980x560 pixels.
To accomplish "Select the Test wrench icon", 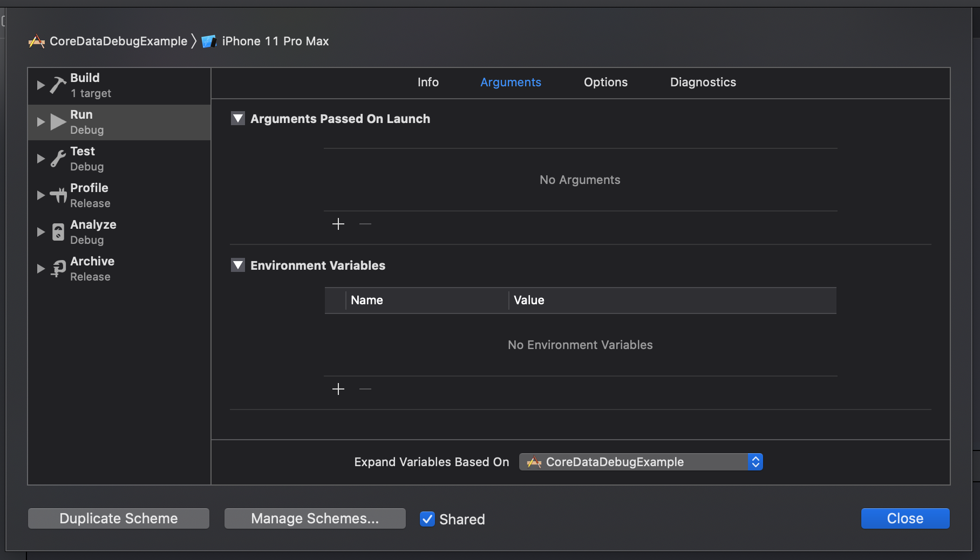I will (58, 159).
